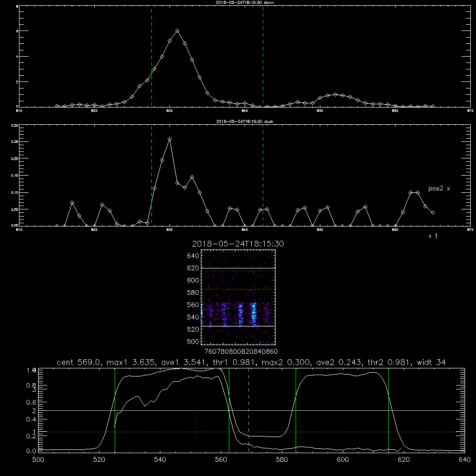476x476 pixels.
Task: Click the bottom plot x-axis label '640'
Action: [465, 460]
